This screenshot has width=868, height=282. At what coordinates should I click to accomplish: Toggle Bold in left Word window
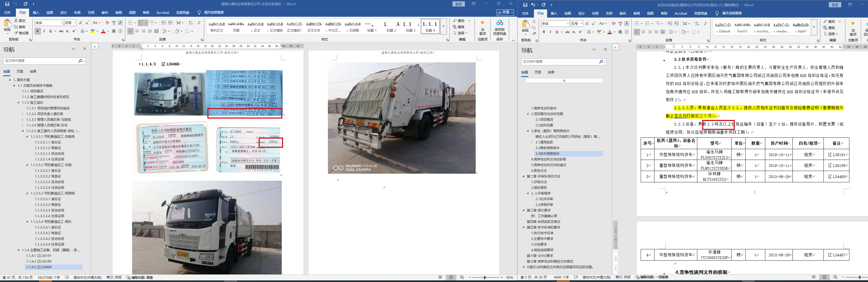tap(38, 31)
